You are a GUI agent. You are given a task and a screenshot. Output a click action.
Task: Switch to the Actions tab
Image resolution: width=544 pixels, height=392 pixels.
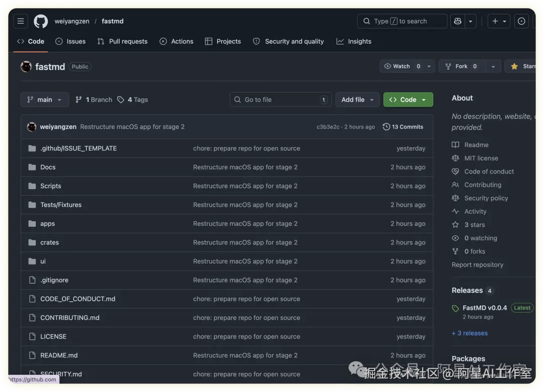tap(176, 42)
